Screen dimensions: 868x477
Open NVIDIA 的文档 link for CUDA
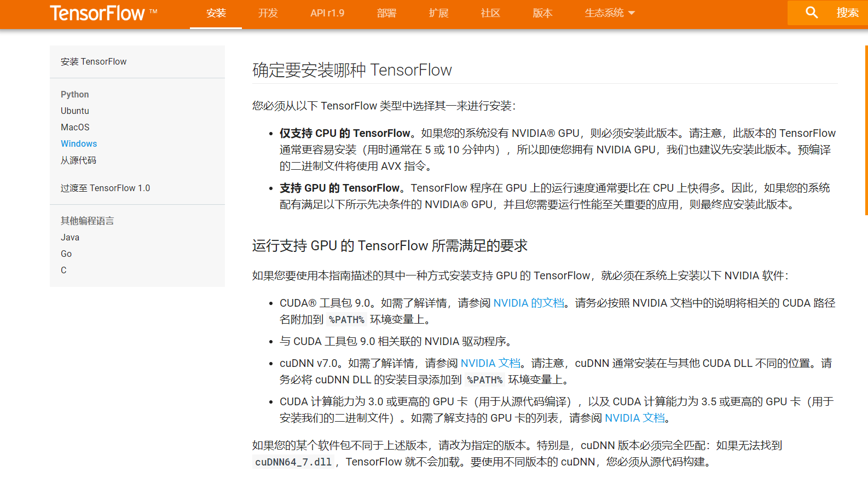[529, 303]
